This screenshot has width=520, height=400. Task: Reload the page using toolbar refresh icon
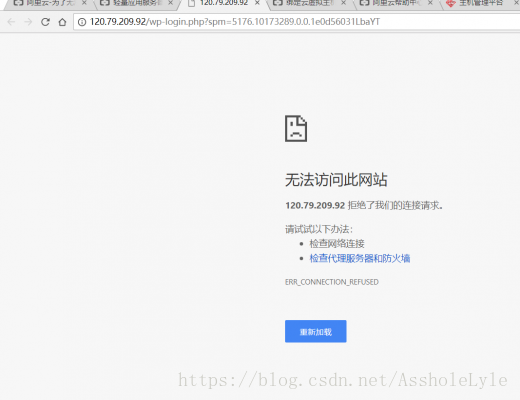[45, 22]
